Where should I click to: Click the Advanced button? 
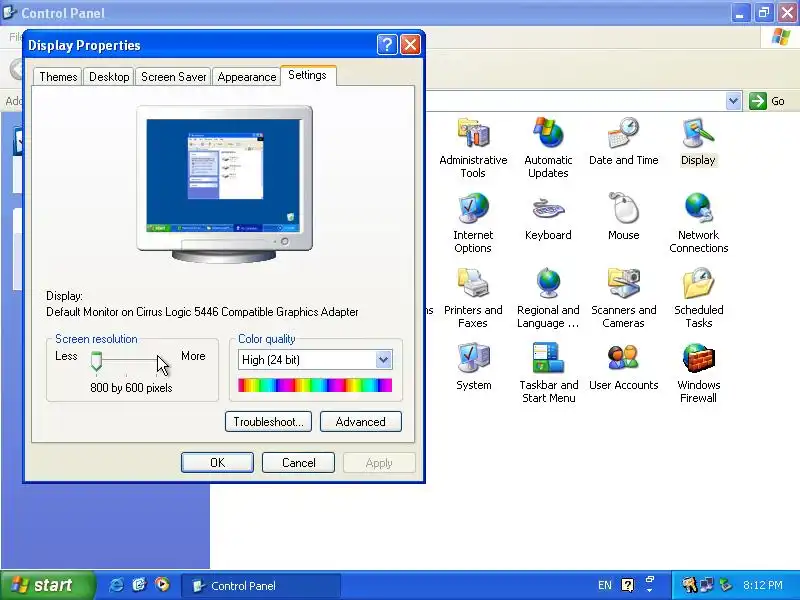point(361,422)
